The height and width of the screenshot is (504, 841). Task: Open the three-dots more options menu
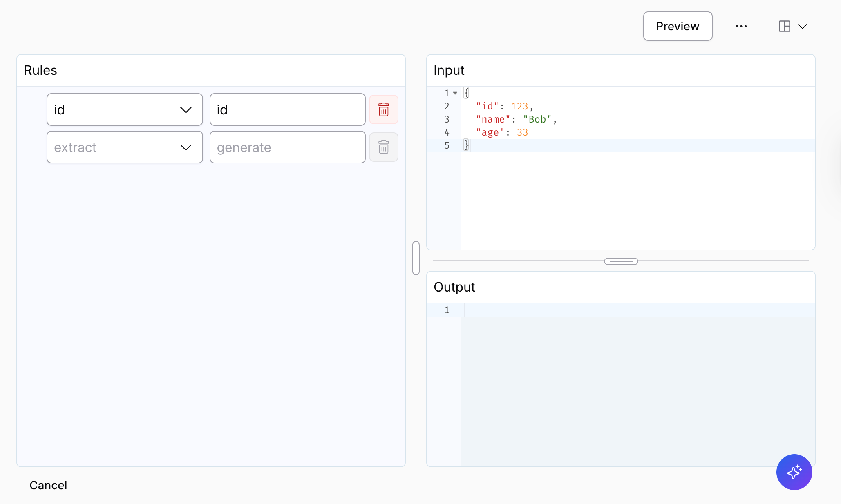[741, 26]
